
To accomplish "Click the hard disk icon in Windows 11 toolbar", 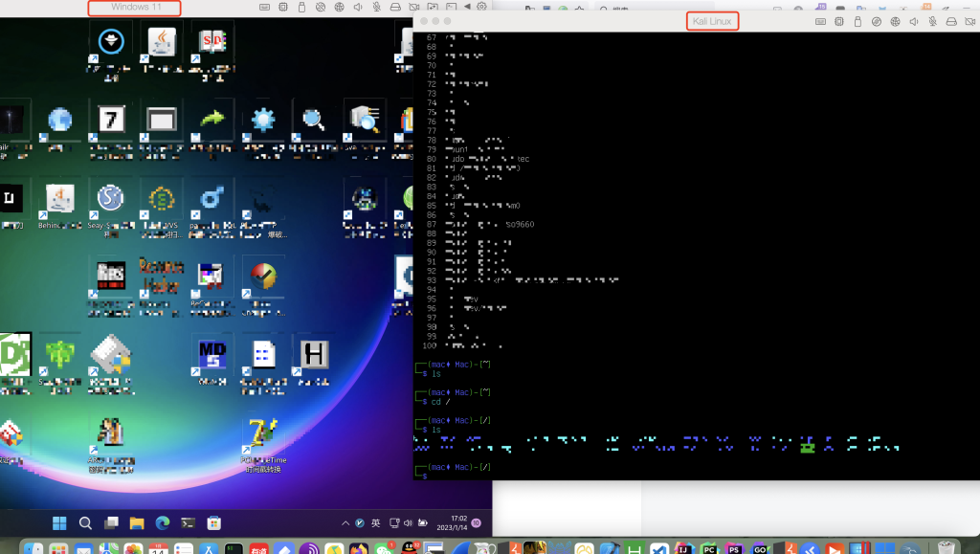I will [x=395, y=7].
